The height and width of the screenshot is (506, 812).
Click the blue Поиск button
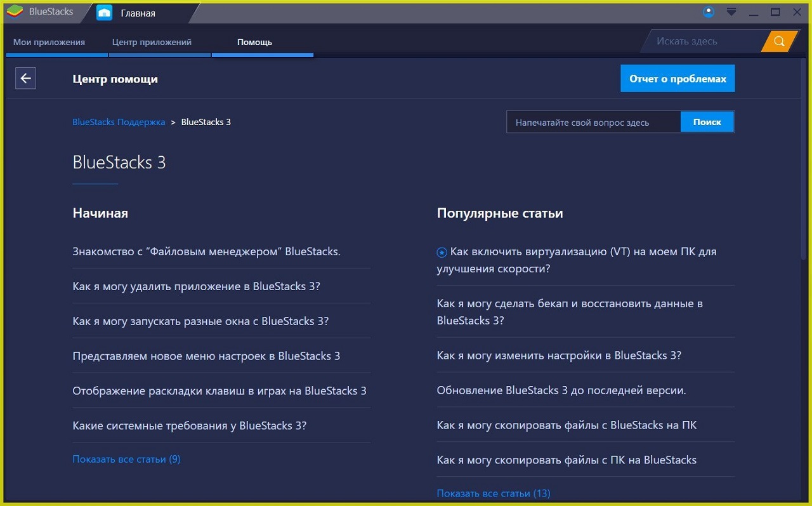pos(707,122)
